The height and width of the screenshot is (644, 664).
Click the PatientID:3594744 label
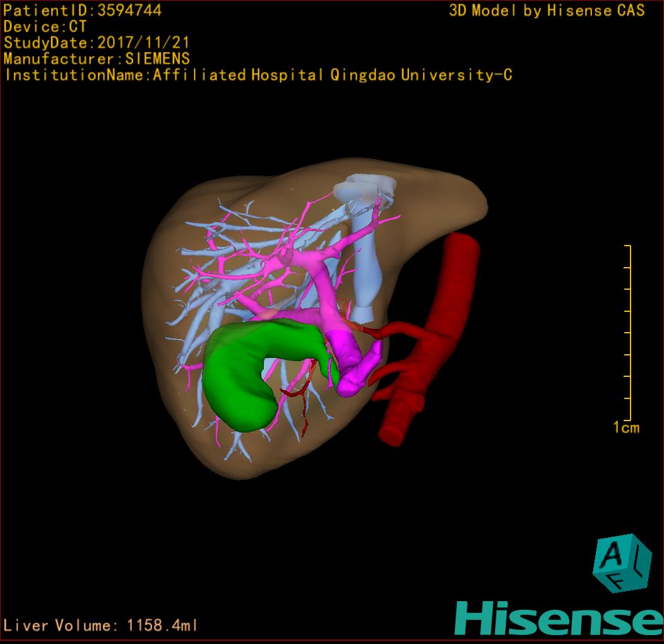coord(82,10)
